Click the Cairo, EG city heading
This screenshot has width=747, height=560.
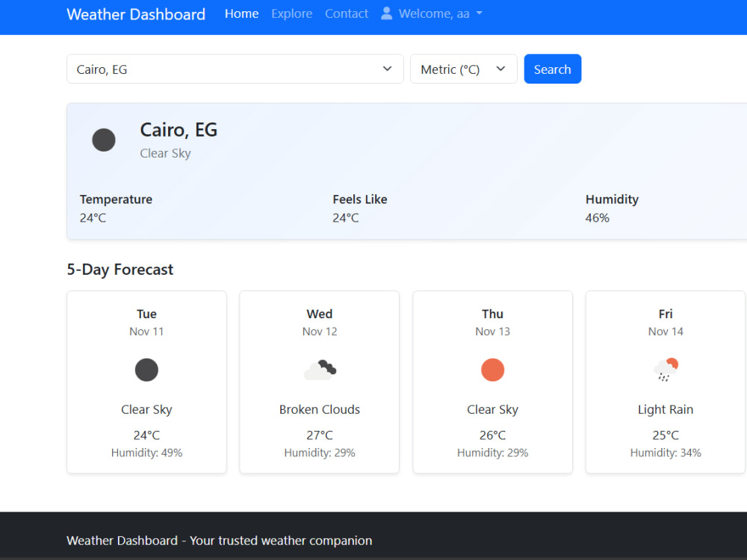(179, 130)
